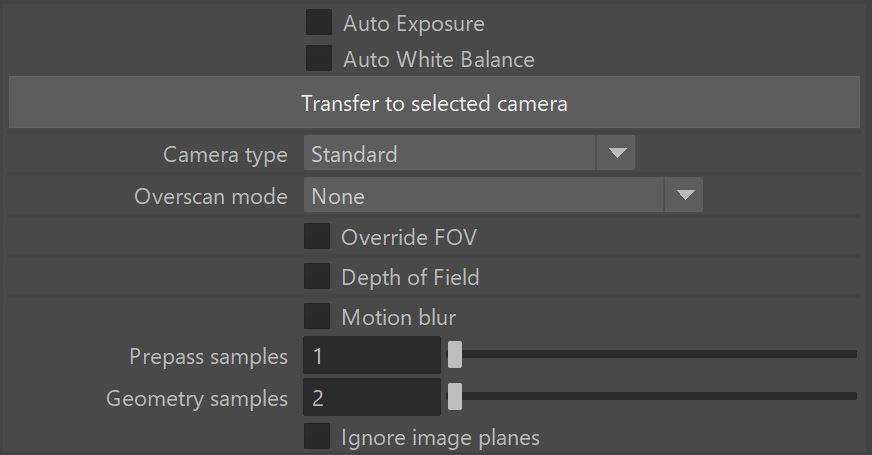Turn on Depth of Field
Image resolution: width=872 pixels, height=455 pixels.
pos(317,276)
